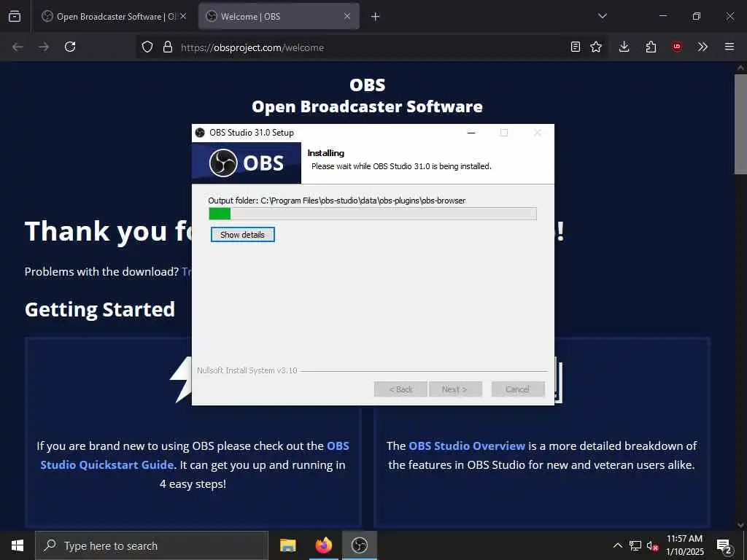Click the disabled Next button in installer
Viewport: 747px width, 560px height.
point(455,389)
